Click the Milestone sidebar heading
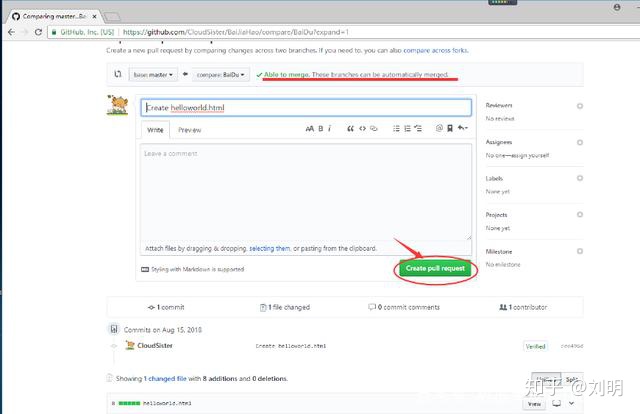This screenshot has height=414, width=640. (x=499, y=252)
